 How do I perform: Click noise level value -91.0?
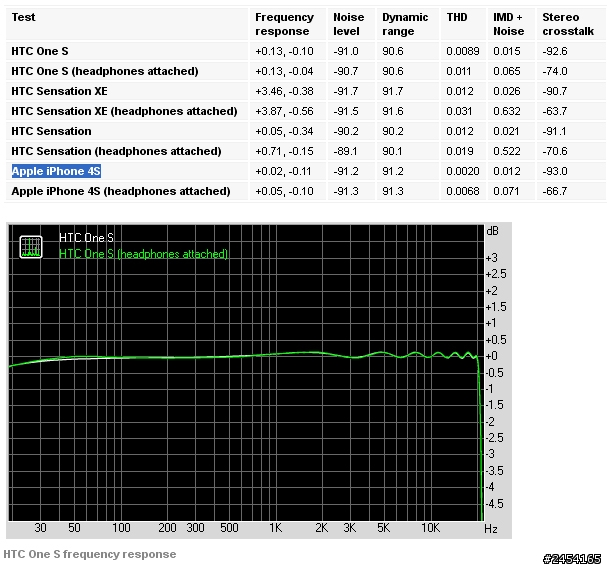[346, 51]
